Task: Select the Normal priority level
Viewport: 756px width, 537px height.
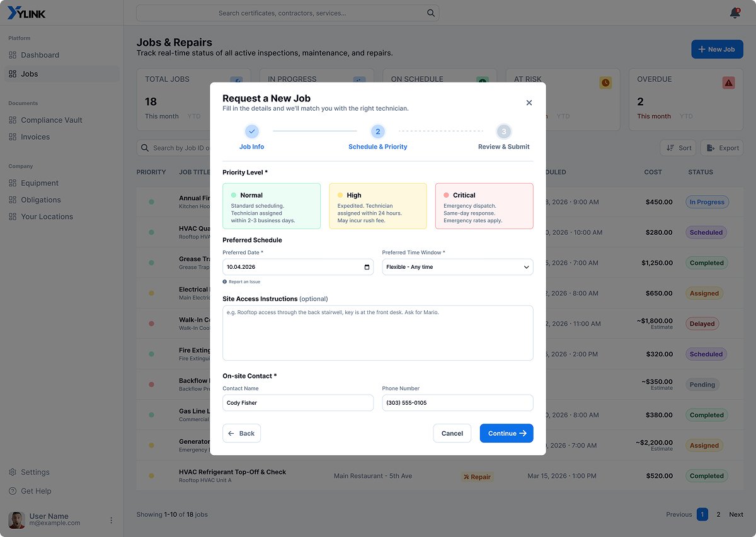Action: [x=272, y=206]
